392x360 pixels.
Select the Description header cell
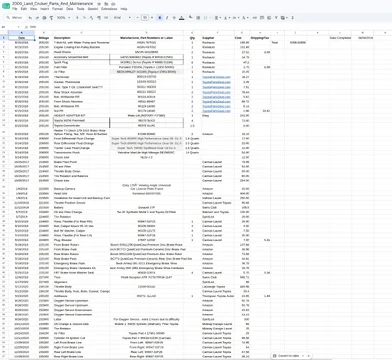pos(81,38)
